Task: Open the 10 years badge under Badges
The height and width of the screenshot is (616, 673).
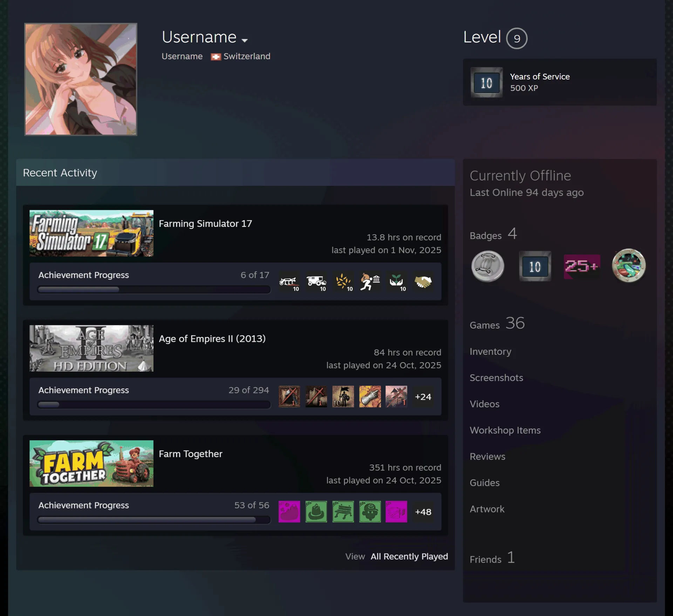Action: coord(535,266)
